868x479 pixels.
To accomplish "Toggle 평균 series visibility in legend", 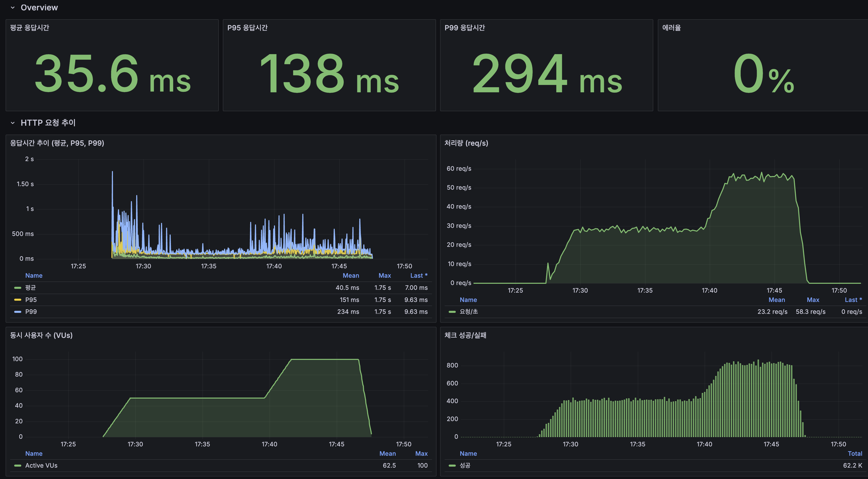I will tap(30, 288).
